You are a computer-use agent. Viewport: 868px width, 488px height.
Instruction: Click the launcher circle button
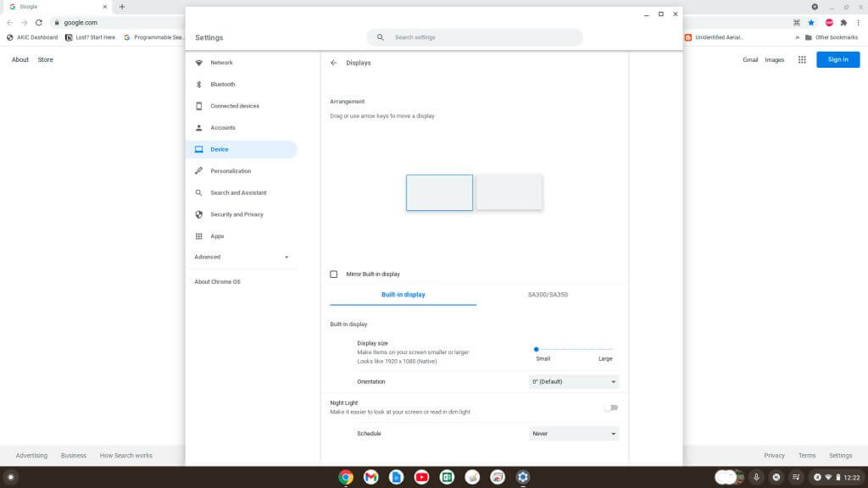tap(11, 477)
